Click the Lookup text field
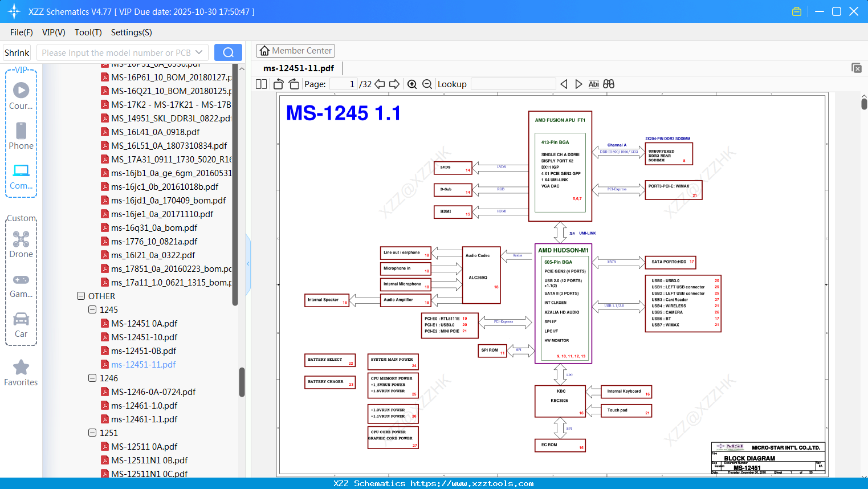 (x=514, y=84)
